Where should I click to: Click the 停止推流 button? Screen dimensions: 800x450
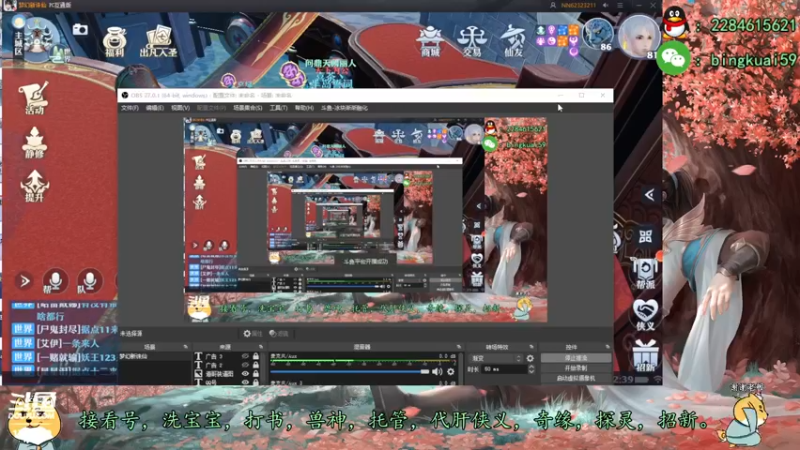click(x=576, y=358)
